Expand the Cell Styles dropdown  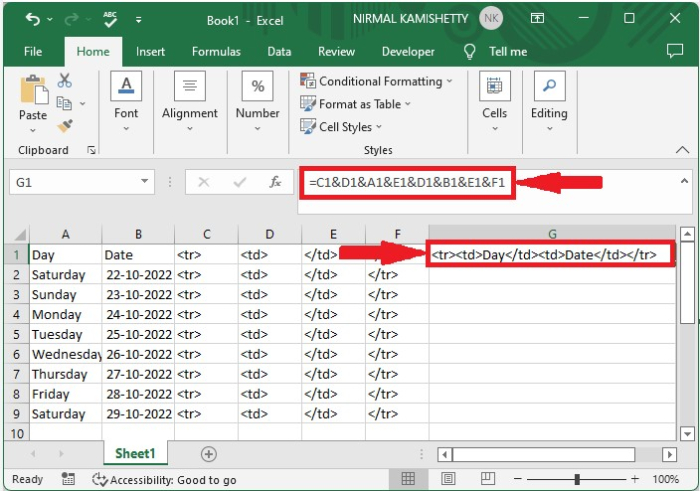345,127
